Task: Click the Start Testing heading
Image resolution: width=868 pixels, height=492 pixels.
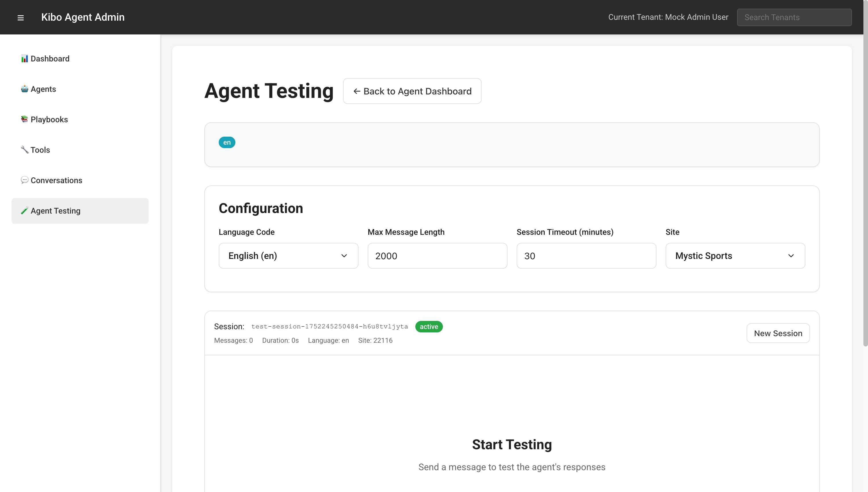Action: point(511,444)
